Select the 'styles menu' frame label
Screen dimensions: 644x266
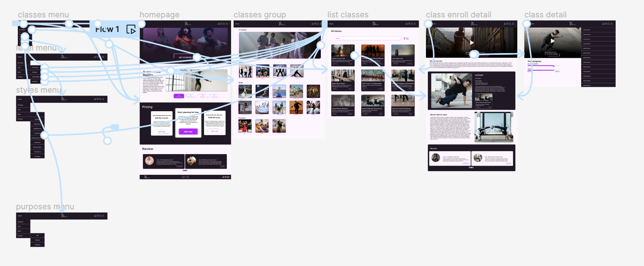point(39,90)
